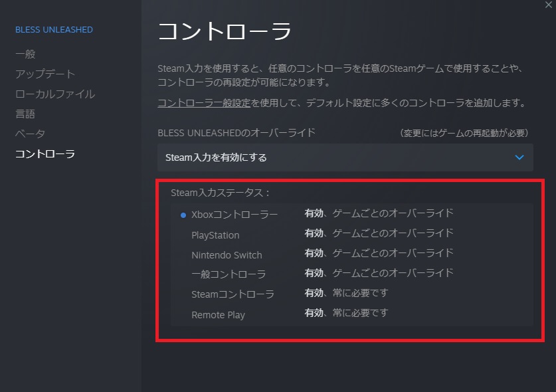Open the コントローラ一般設定 link
Image resolution: width=556 pixels, height=392 pixels.
[204, 103]
